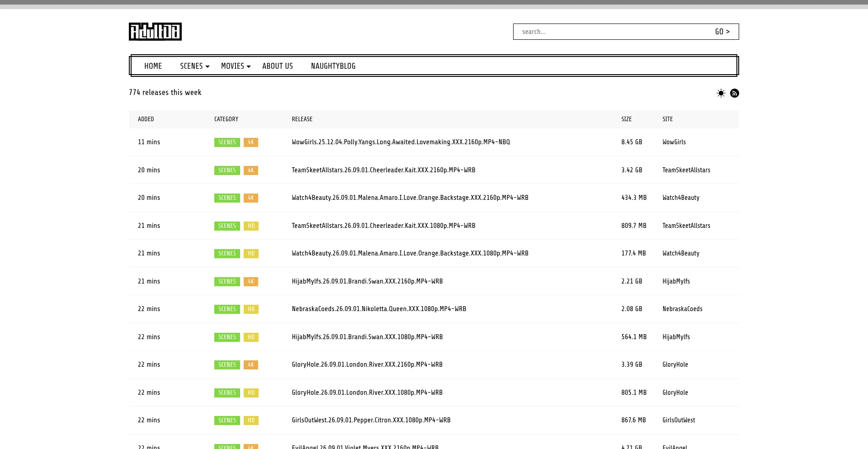The width and height of the screenshot is (868, 449).
Task: Open the NebraskaCoeds 1080p release link
Action: (379, 309)
